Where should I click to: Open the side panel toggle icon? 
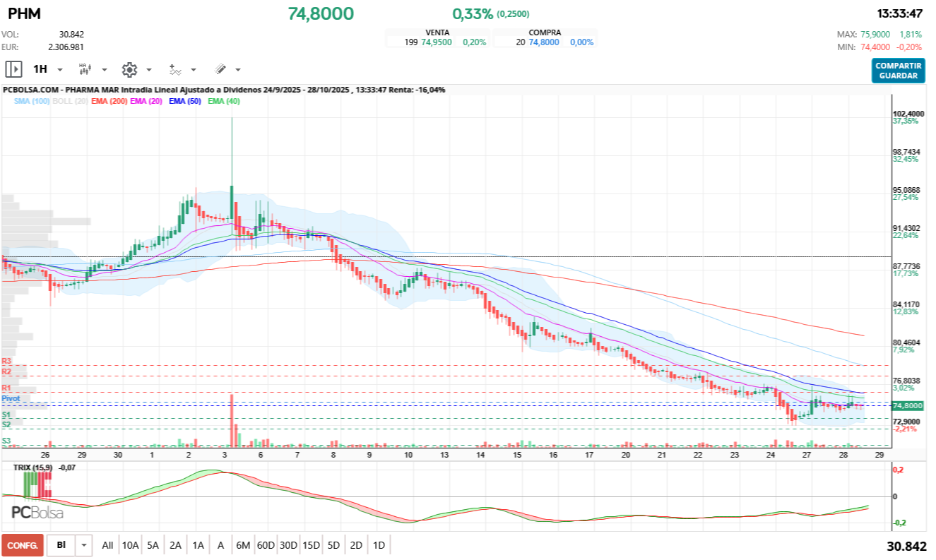[13, 69]
